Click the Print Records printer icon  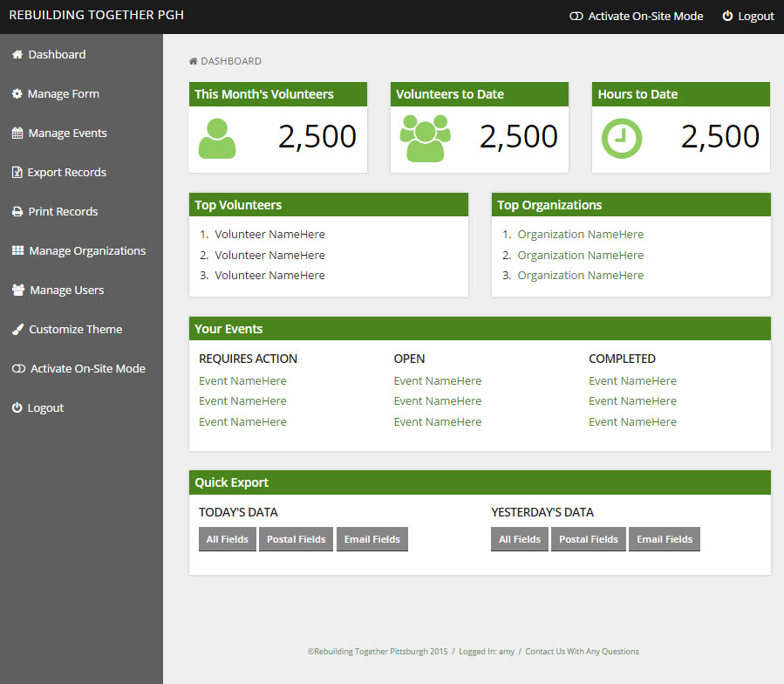click(17, 212)
